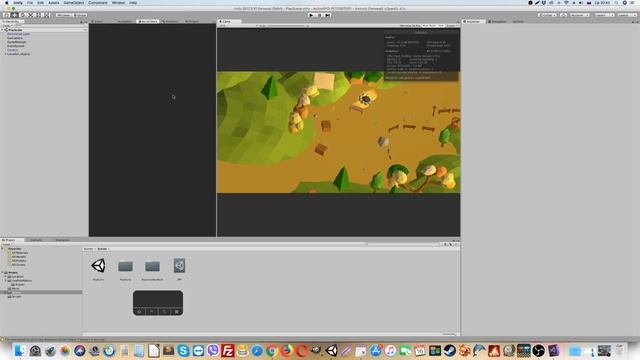
Task: Open Google Chrome from the dock
Action: pos(272,350)
